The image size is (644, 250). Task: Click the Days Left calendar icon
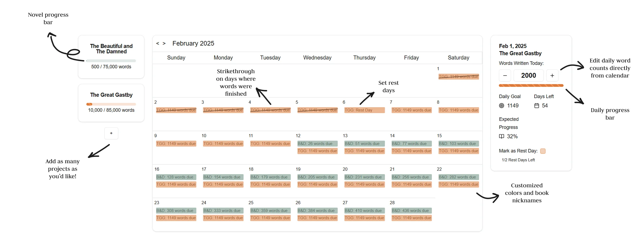(x=536, y=106)
